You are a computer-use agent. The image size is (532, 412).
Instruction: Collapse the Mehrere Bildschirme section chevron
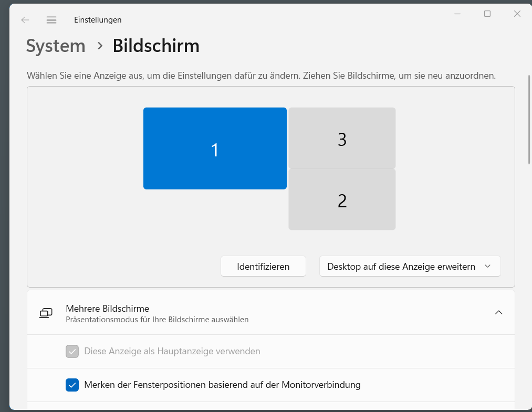[498, 313]
